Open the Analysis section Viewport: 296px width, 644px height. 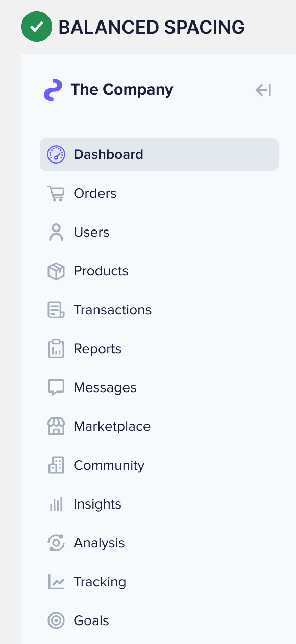pyautogui.click(x=159, y=543)
